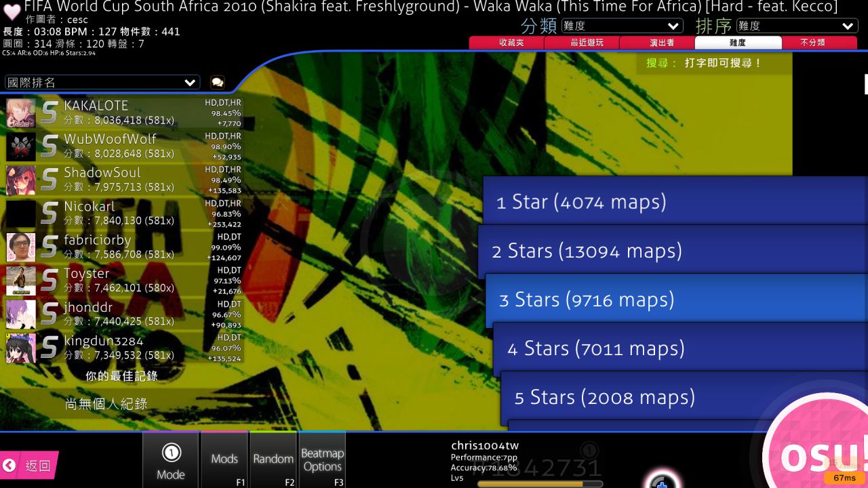Switch to the 最近遊玩 tab

coord(587,42)
